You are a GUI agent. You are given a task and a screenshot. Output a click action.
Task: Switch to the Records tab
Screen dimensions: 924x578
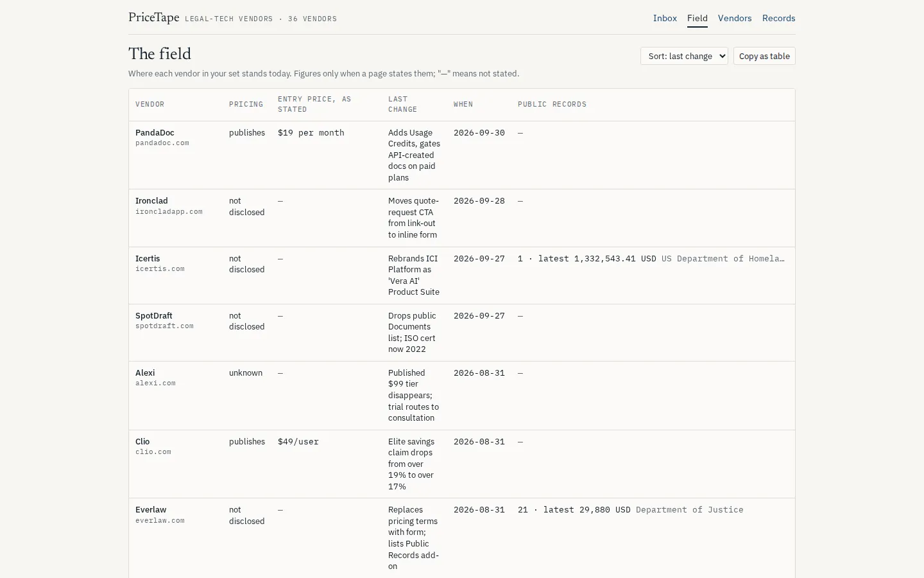coord(779,18)
